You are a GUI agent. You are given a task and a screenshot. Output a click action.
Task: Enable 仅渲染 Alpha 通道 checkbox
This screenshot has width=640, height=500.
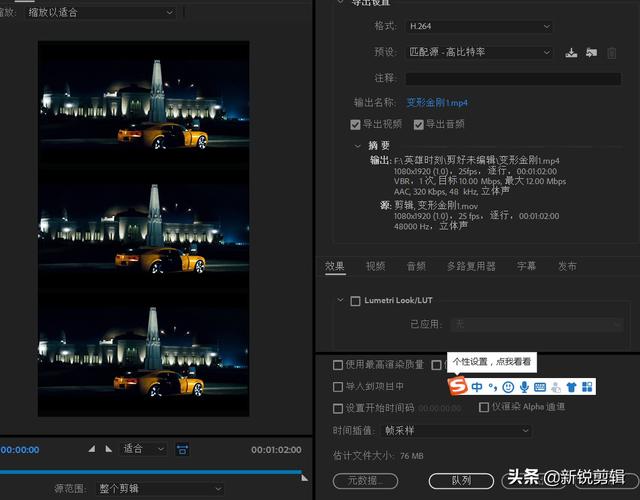(x=484, y=407)
